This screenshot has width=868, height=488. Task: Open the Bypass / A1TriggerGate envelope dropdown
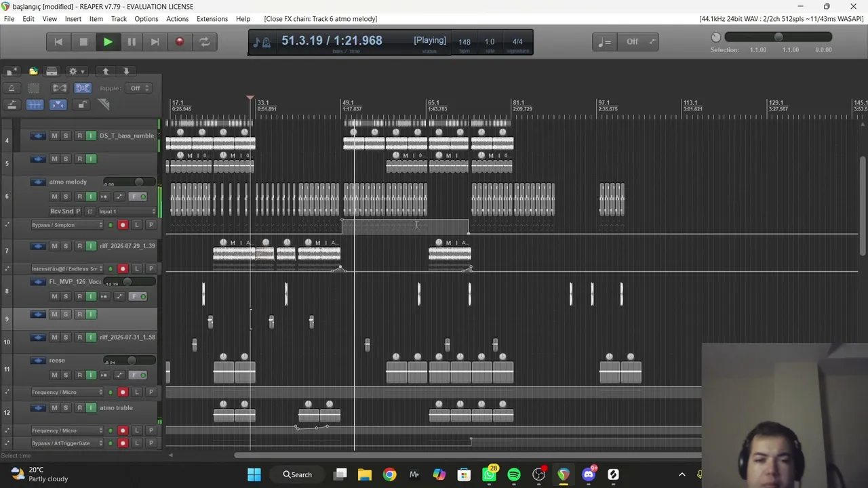pyautogui.click(x=67, y=443)
